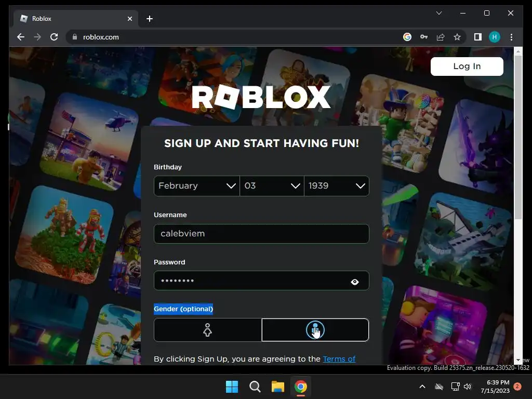Toggle password visibility with the eye icon
Screen dimensions: 532x399
(355, 282)
